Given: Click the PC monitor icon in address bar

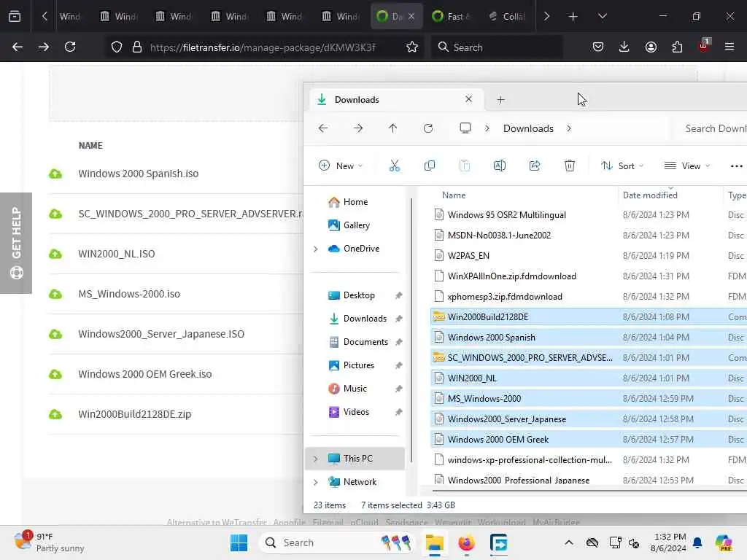Looking at the screenshot, I should (x=465, y=128).
